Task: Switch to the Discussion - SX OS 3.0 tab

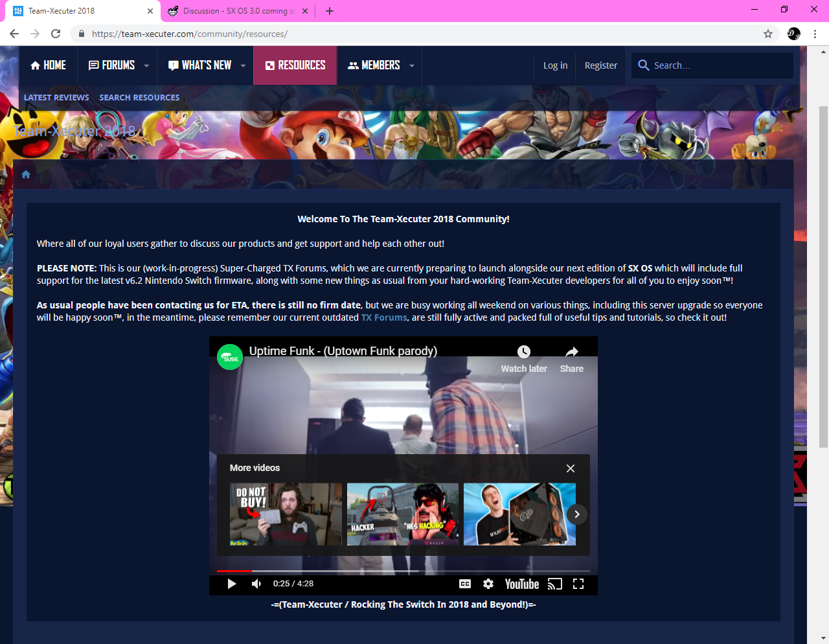Action: pos(238,11)
